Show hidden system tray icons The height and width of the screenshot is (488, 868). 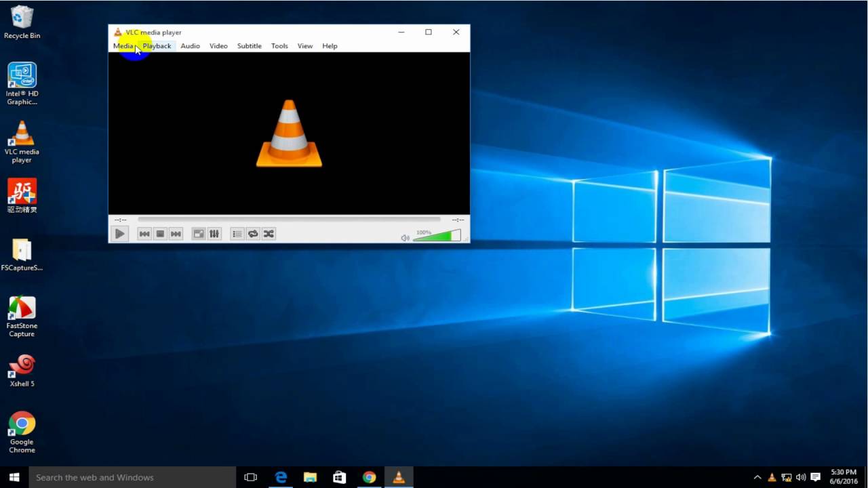757,477
